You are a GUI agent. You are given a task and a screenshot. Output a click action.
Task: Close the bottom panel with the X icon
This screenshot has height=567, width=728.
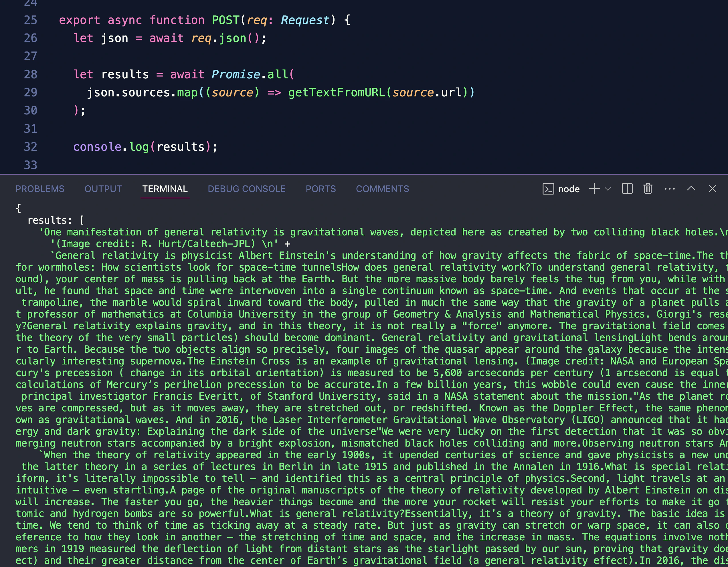pyautogui.click(x=712, y=189)
